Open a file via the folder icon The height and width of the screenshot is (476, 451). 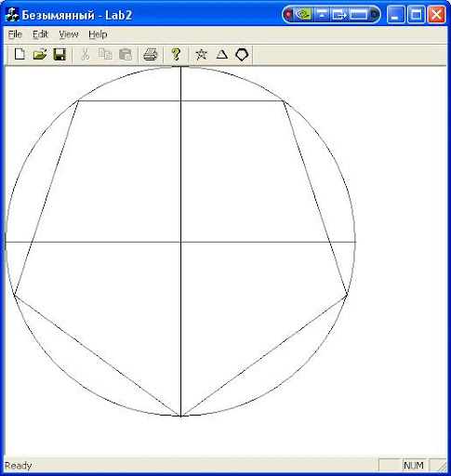[40, 54]
